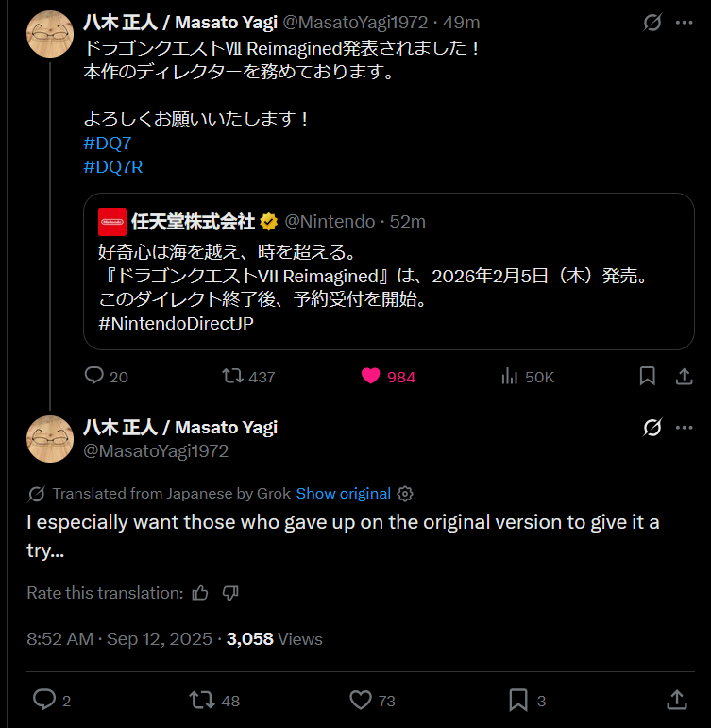The width and height of the screenshot is (711, 728).
Task: Rate translation with thumbs up
Action: point(199,593)
